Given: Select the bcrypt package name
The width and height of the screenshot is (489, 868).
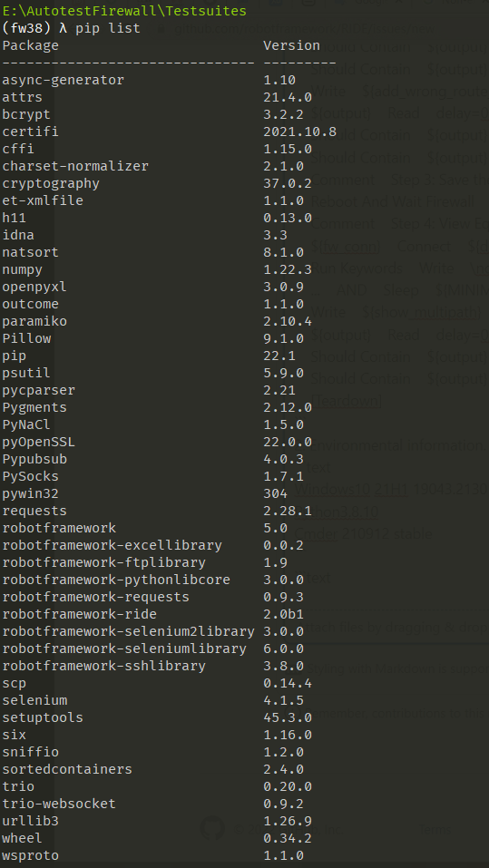Looking at the screenshot, I should click(x=26, y=114).
